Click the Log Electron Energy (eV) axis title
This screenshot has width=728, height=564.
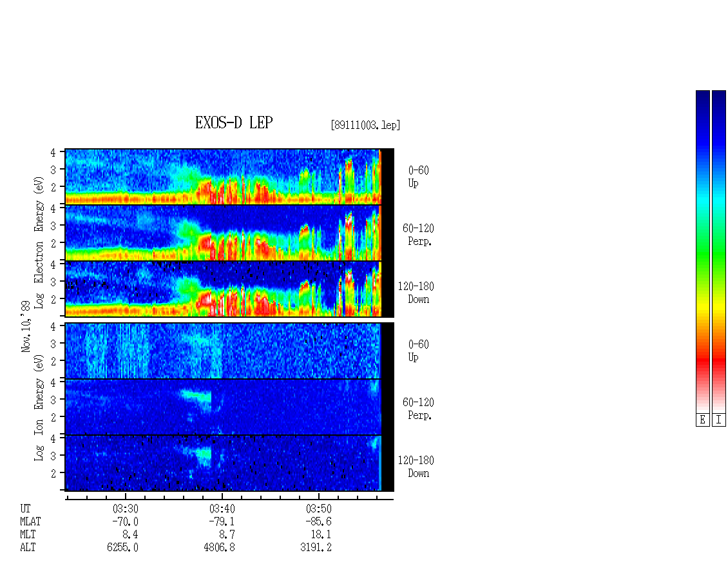click(x=39, y=242)
